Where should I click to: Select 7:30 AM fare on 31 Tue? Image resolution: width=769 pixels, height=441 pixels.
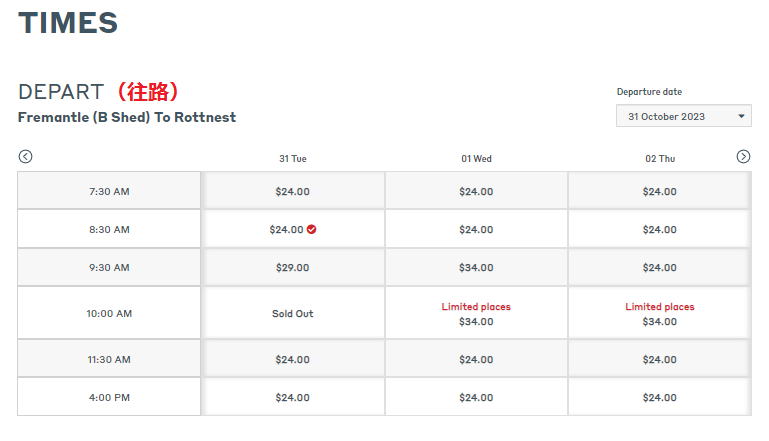293,191
